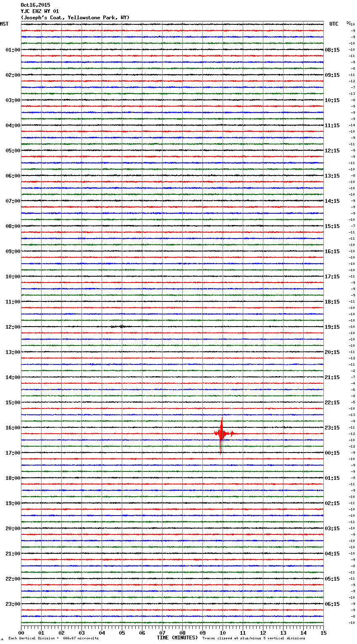Select the '14:00' MST row label
This screenshot has width=357, height=644.
pos(13,377)
